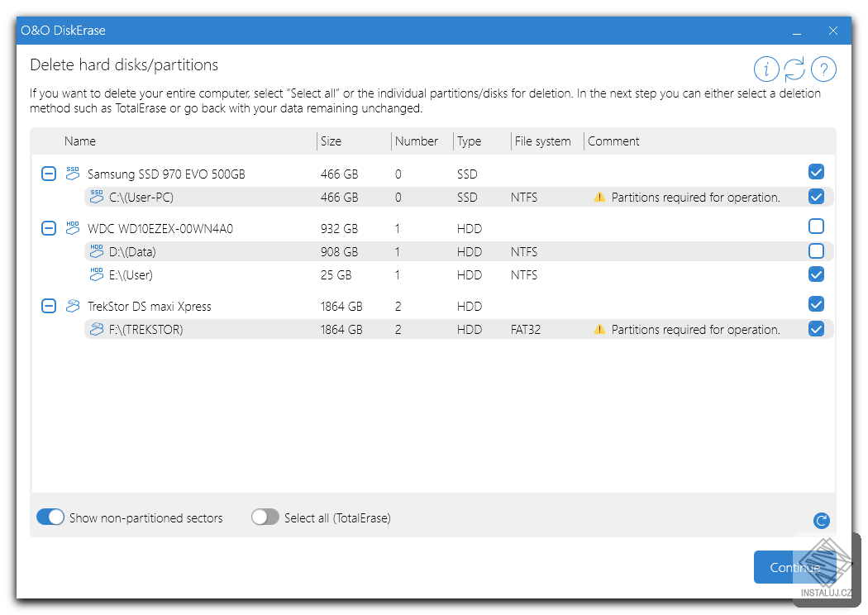
Task: Click the HDD icon beside D:\(Data)
Action: point(97,251)
